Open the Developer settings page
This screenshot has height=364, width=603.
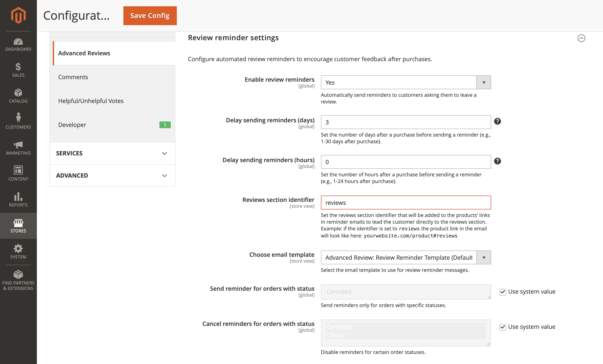coord(72,125)
